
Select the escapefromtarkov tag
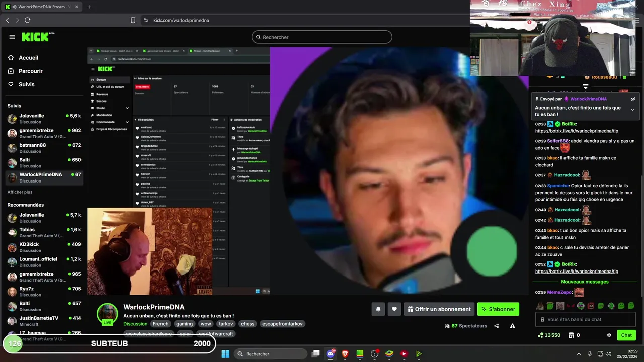click(x=282, y=324)
